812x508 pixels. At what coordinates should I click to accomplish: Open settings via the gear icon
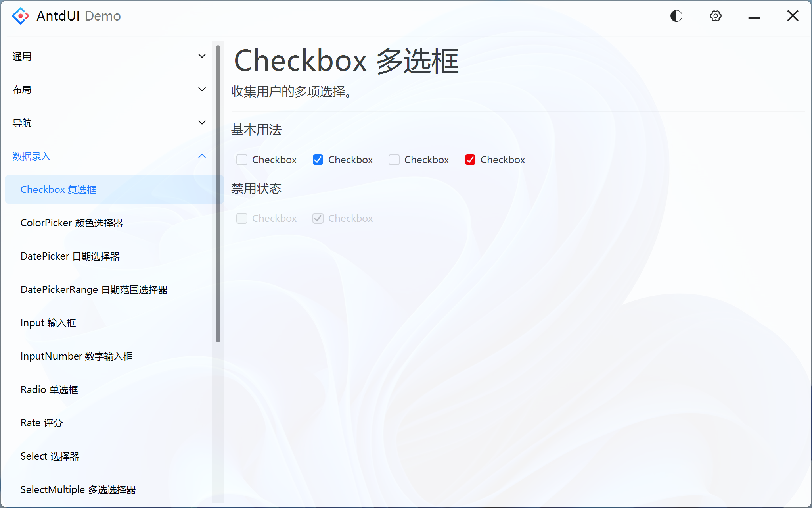[715, 16]
